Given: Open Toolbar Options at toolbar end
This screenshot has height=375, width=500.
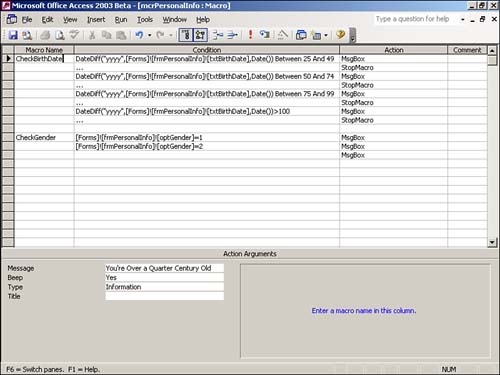Looking at the screenshot, I should click(x=353, y=36).
